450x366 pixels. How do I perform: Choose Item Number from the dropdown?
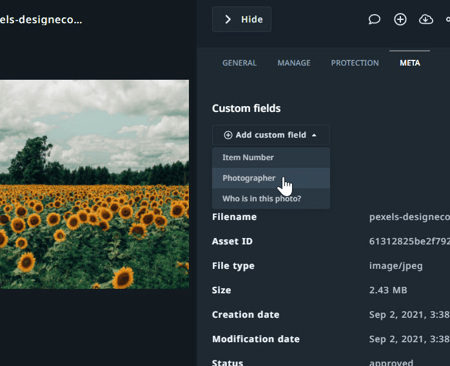coord(271,157)
